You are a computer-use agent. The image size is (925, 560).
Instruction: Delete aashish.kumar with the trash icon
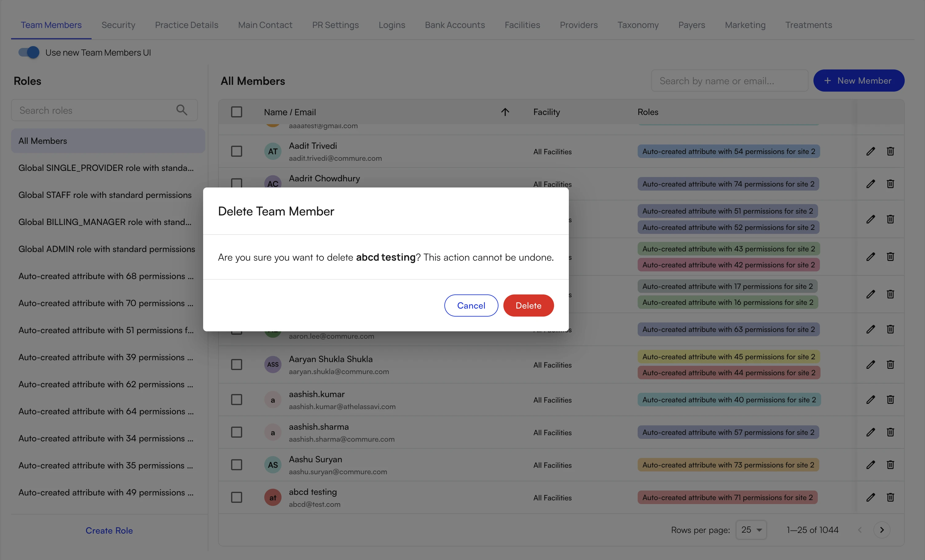(x=890, y=400)
